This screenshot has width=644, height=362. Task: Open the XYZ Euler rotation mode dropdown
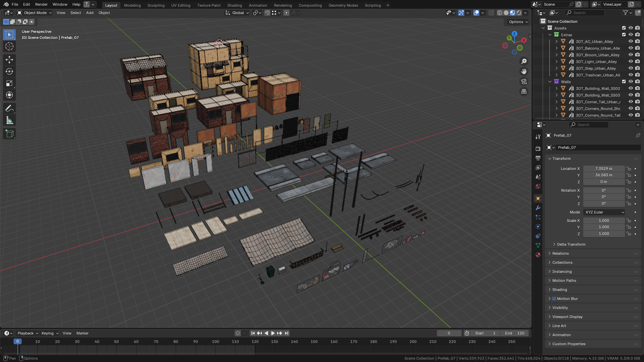(604, 212)
